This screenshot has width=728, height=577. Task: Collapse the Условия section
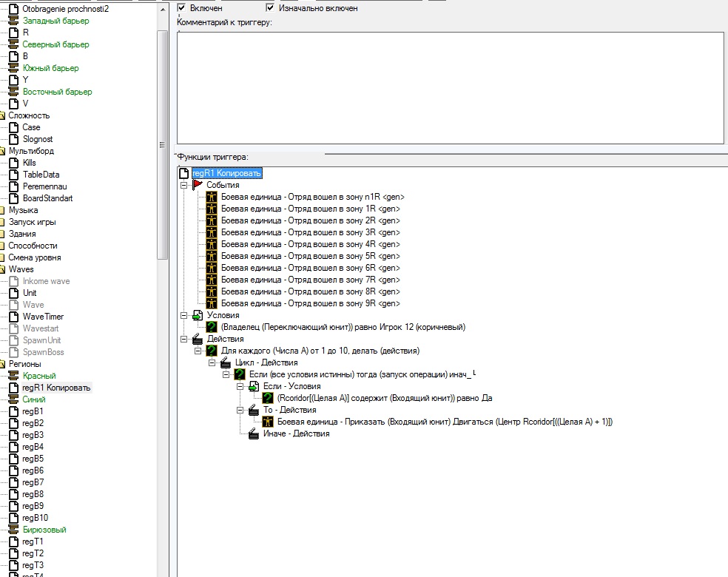pos(184,316)
